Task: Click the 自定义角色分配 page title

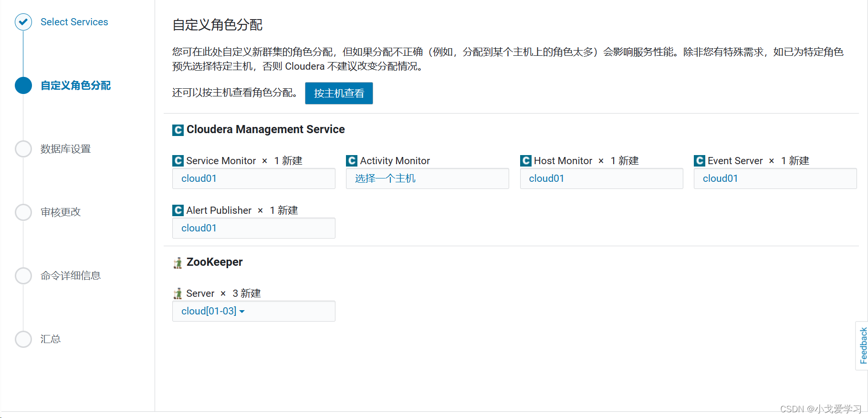Action: (x=217, y=25)
